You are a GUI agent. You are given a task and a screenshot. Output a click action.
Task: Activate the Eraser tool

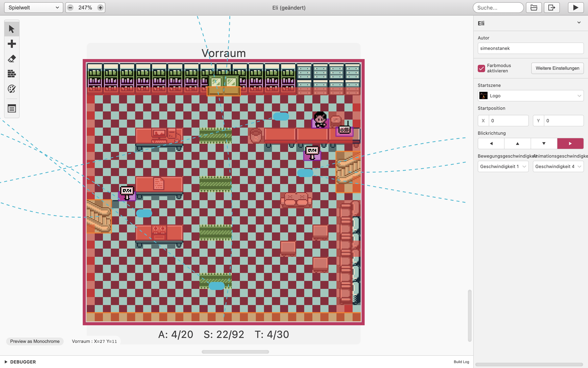pos(12,59)
